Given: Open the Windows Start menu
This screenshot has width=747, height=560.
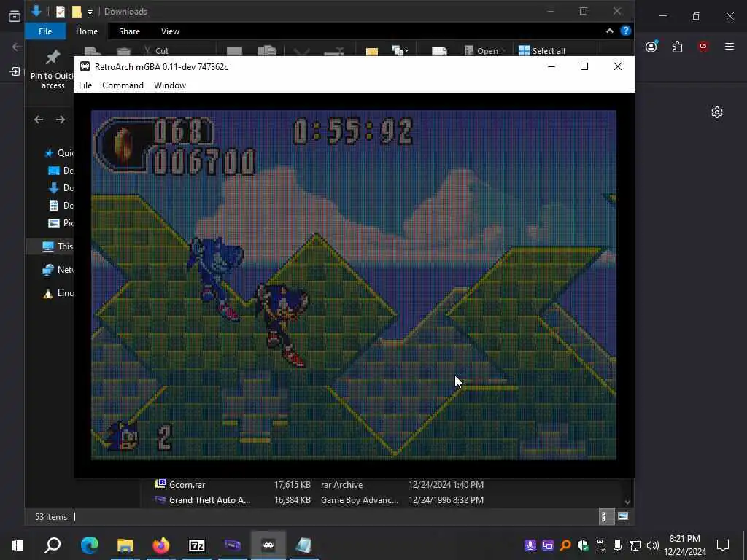Looking at the screenshot, I should click(18, 545).
